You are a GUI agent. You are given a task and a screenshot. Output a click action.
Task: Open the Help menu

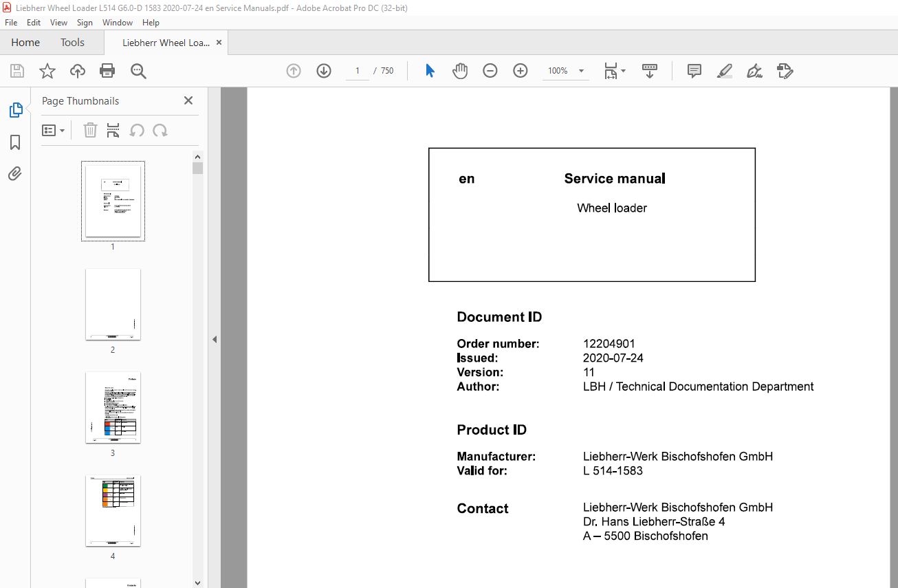click(151, 23)
